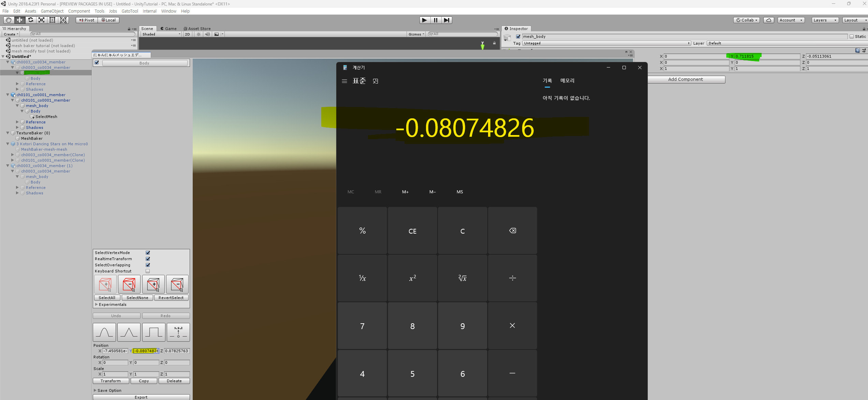Select the triangular falloff curve icon
868x400 pixels.
coord(129,332)
